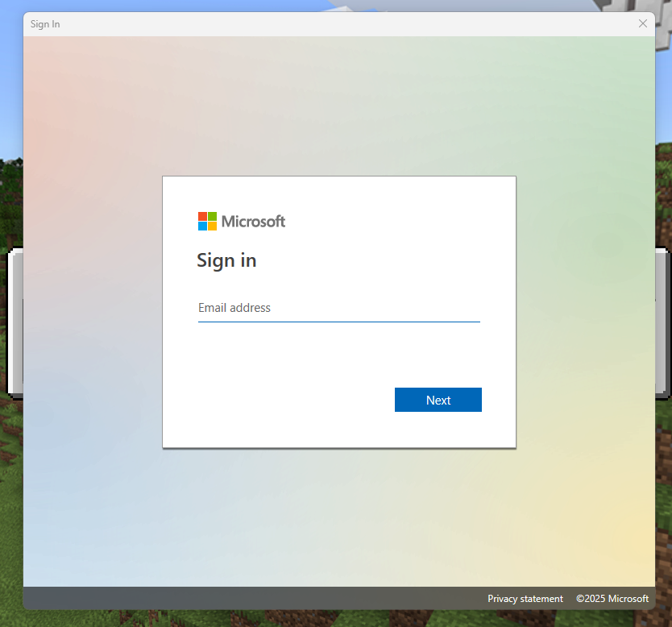
Task: Click the Microsoft wordmark text
Action: tap(253, 222)
